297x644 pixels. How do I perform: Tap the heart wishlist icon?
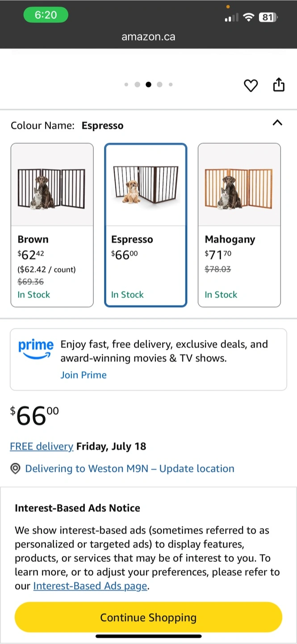pyautogui.click(x=251, y=85)
